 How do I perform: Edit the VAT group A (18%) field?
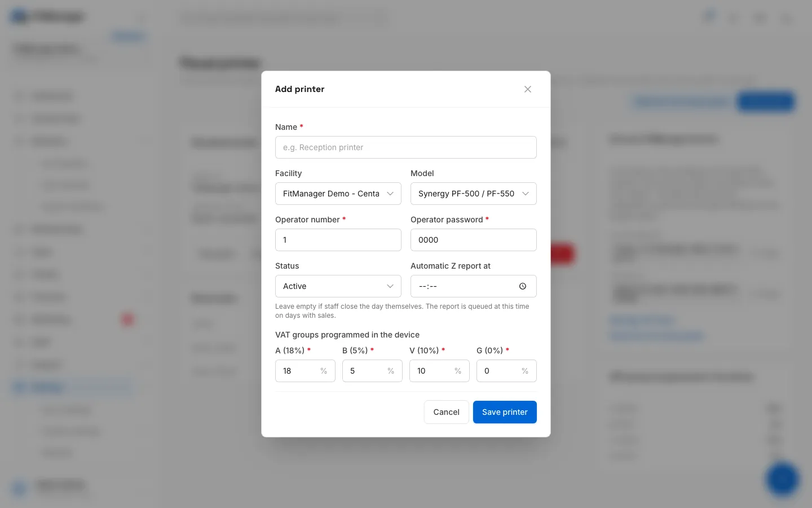click(305, 371)
